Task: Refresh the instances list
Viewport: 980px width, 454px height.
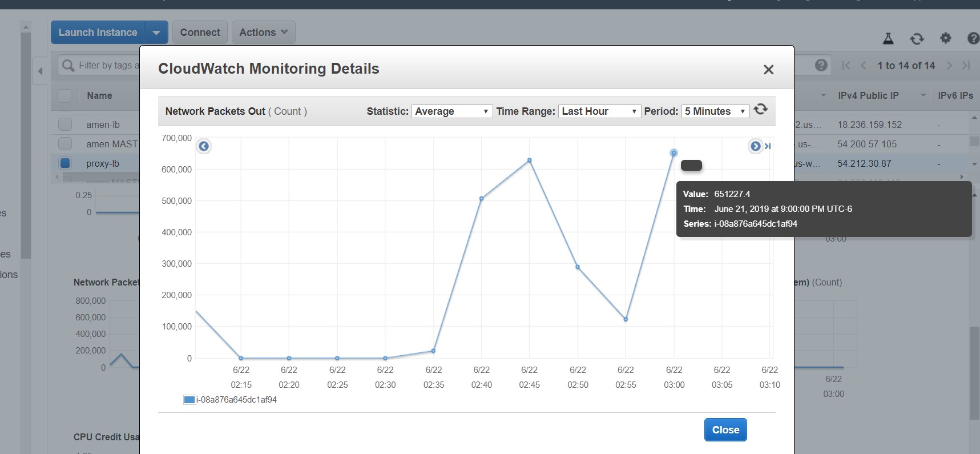Action: pyautogui.click(x=917, y=38)
